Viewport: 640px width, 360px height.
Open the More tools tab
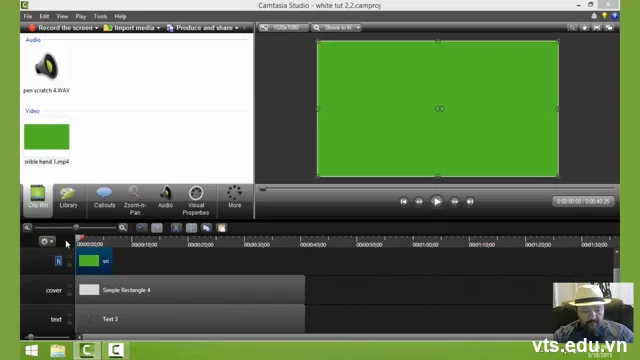coord(234,198)
